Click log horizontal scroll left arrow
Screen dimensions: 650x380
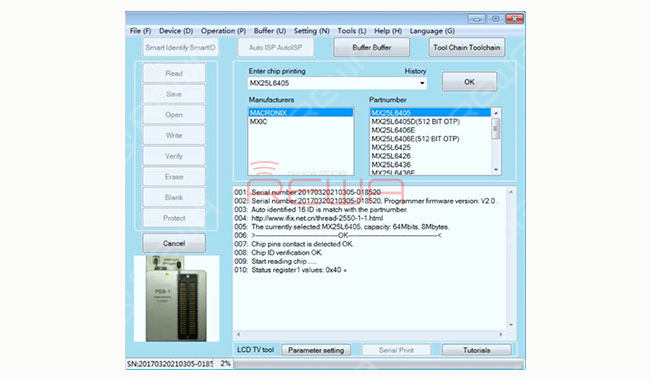pyautogui.click(x=238, y=334)
